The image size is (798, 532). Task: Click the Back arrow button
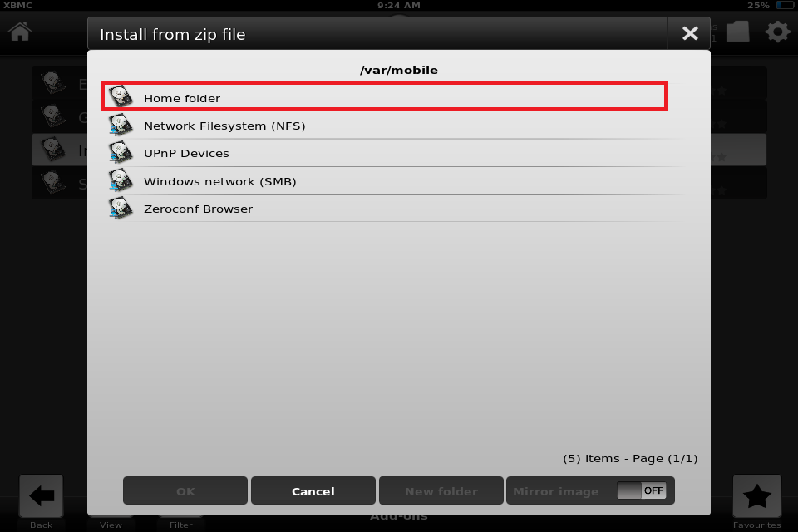click(x=42, y=496)
